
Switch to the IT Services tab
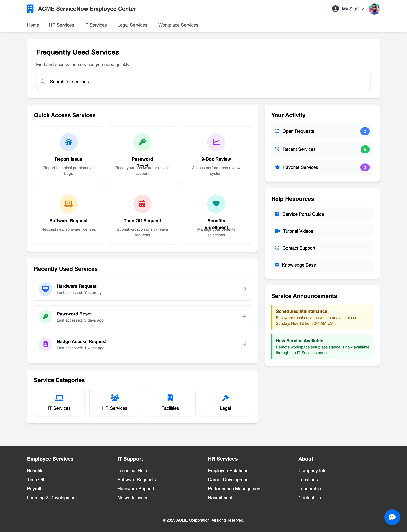pyautogui.click(x=95, y=25)
